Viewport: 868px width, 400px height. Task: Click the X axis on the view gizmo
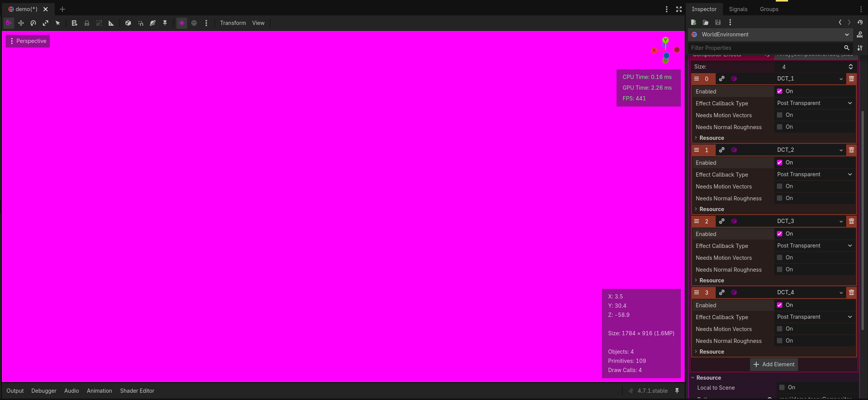(x=654, y=50)
